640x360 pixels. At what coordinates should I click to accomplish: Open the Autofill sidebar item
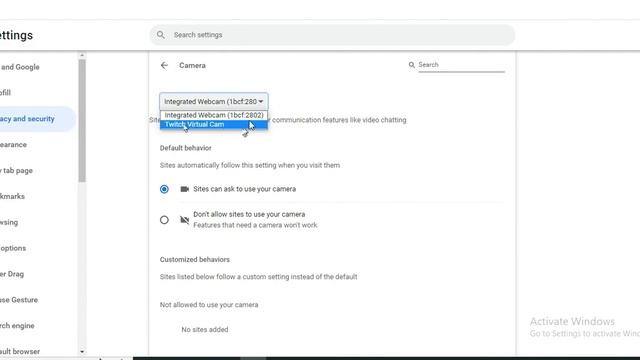click(6, 93)
